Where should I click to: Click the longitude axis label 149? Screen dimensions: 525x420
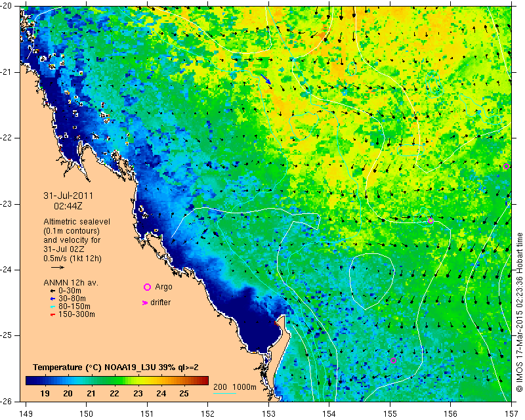[26, 414]
